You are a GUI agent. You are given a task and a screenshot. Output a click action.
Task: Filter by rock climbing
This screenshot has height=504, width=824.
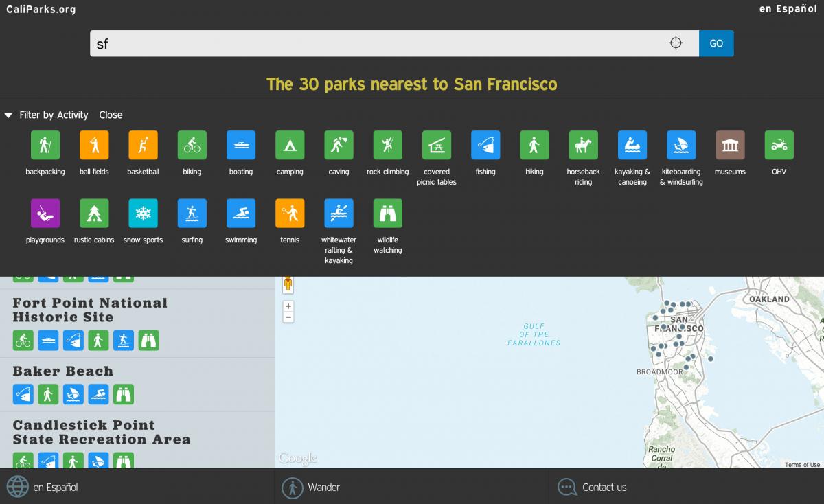click(x=388, y=145)
